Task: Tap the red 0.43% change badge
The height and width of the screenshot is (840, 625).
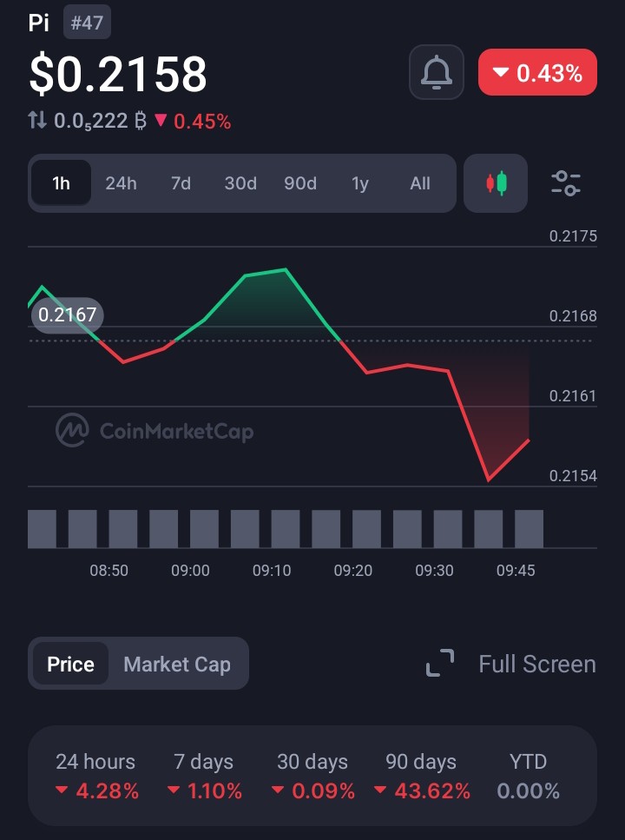Action: pyautogui.click(x=537, y=73)
